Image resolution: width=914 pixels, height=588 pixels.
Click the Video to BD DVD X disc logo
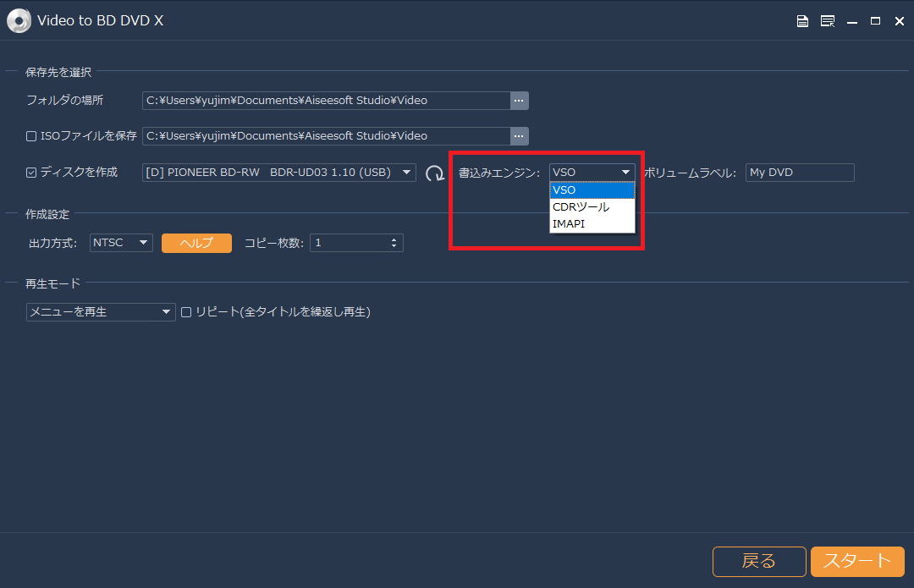point(19,21)
